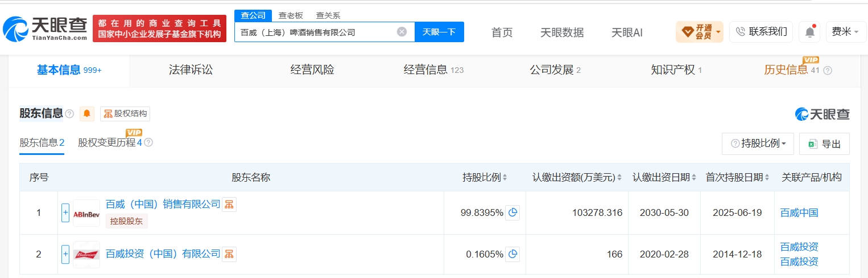Open the 持股比例 dropdown filter
Image resolution: width=868 pixels, height=278 pixels.
pos(758,144)
